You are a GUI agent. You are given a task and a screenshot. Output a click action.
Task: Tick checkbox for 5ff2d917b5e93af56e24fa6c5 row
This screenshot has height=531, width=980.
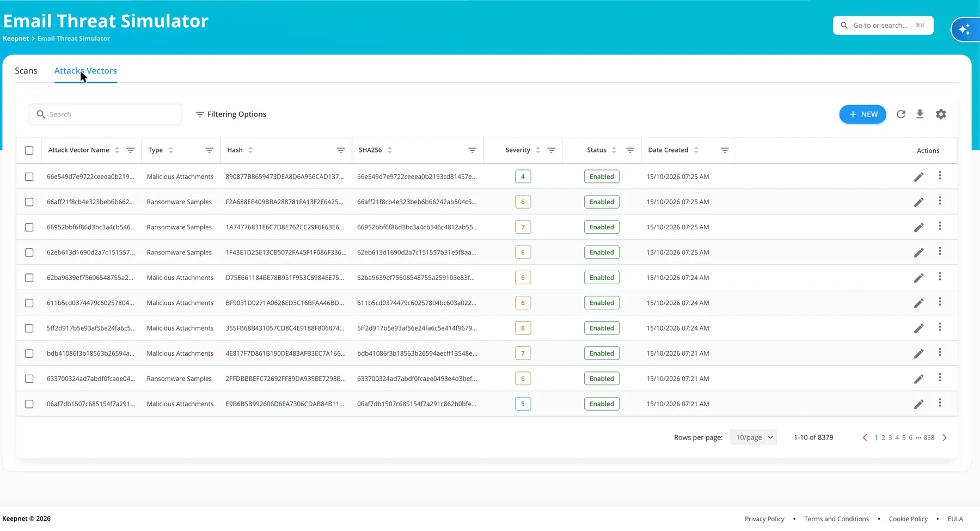(29, 328)
